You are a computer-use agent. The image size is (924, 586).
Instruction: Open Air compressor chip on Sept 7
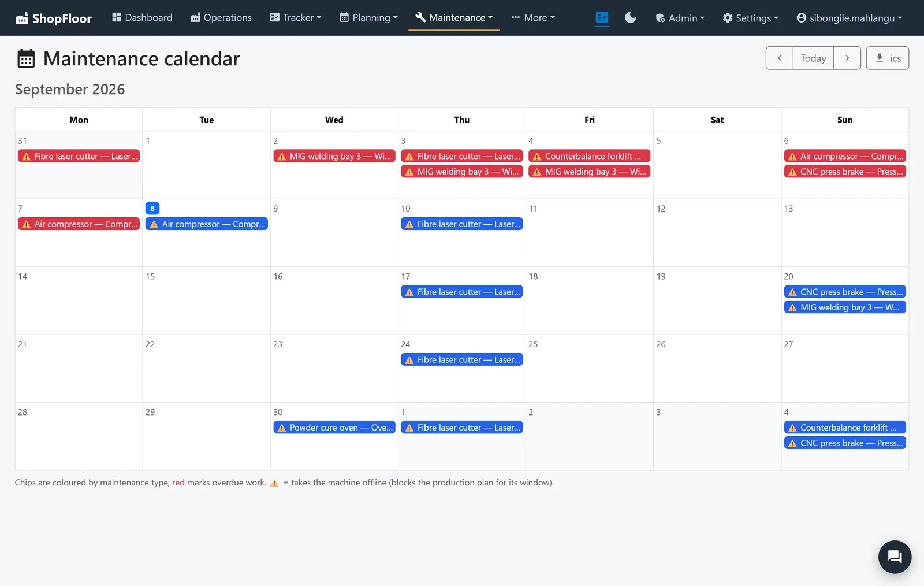[x=79, y=224]
